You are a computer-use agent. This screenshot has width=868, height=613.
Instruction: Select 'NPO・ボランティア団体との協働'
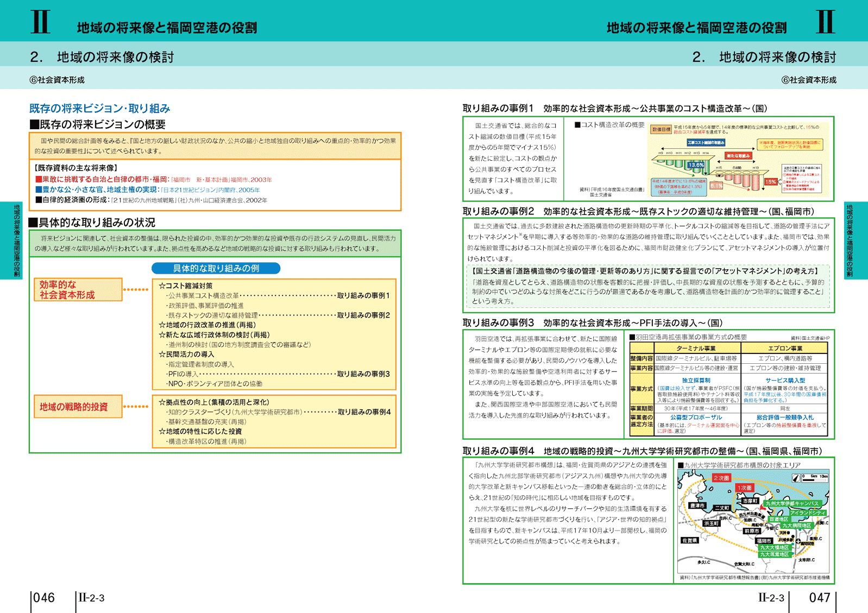[214, 383]
